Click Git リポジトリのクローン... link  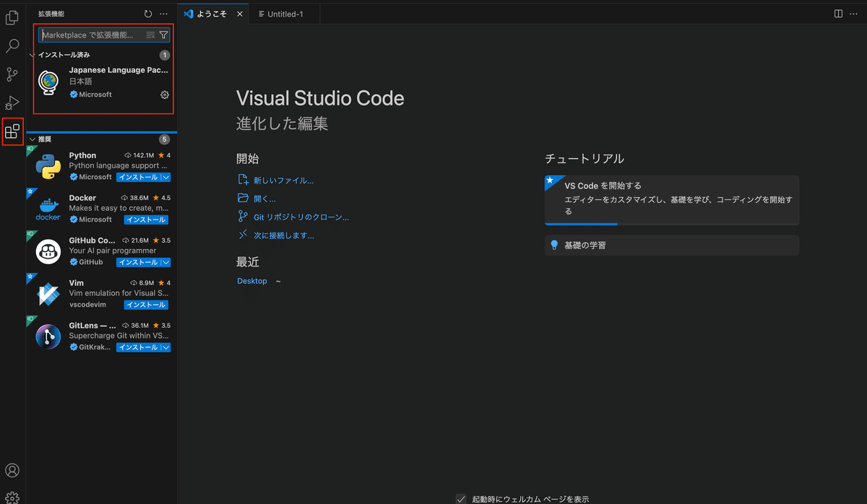pos(301,217)
